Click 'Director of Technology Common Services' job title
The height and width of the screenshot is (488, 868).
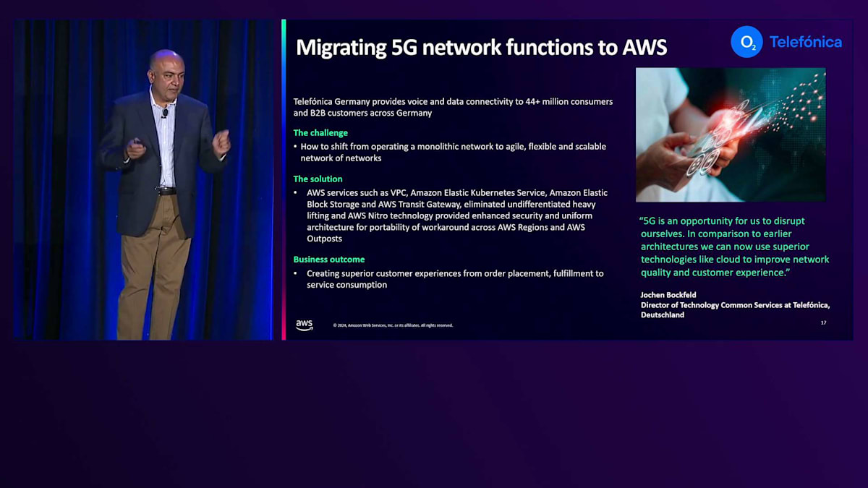[735, 310]
